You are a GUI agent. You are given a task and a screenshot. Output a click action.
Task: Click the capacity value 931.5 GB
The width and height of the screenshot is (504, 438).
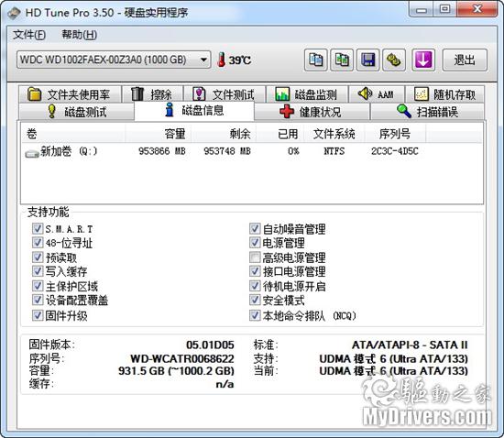coord(177,371)
